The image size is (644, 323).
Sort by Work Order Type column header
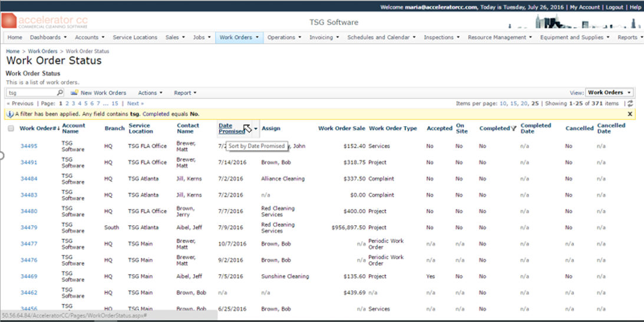[392, 128]
